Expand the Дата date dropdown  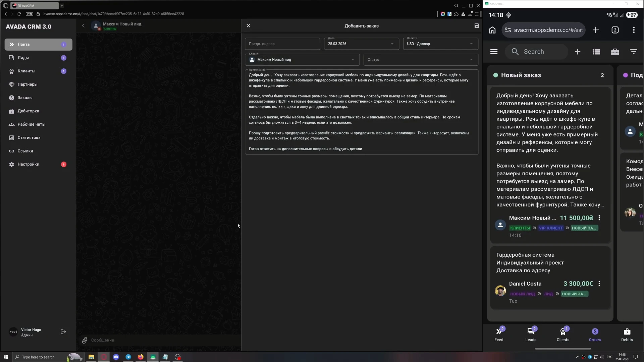coord(392,44)
